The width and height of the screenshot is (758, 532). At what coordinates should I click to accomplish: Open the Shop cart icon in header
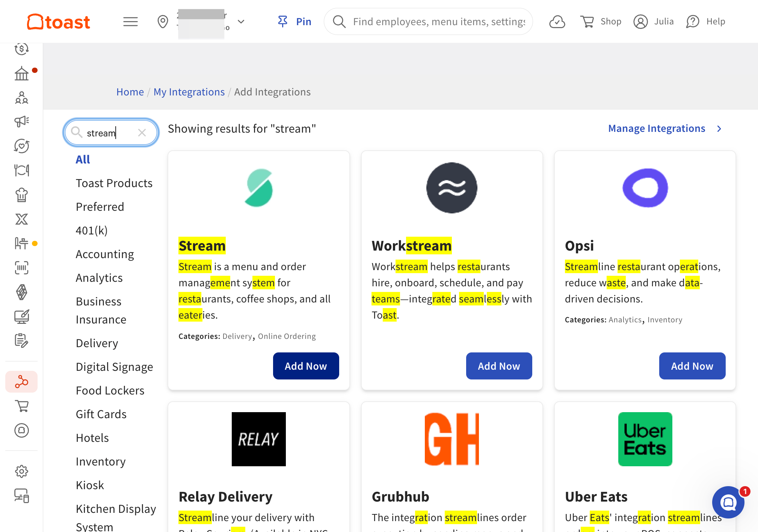587,22
